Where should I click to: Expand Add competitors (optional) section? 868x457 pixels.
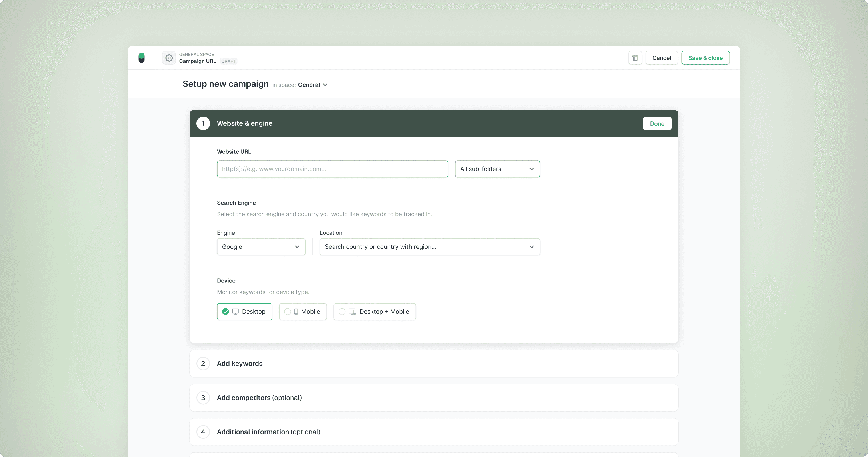point(259,398)
